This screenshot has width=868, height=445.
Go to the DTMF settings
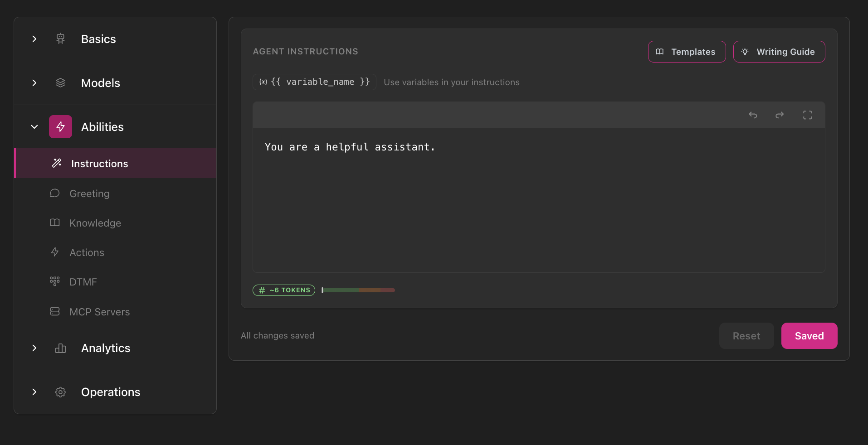click(x=115, y=282)
